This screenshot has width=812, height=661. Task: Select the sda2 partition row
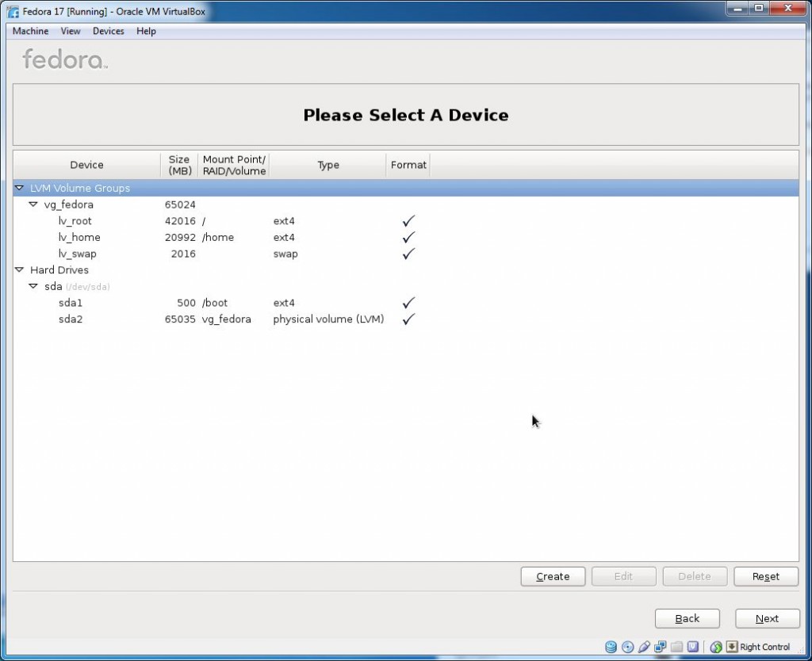click(405, 319)
